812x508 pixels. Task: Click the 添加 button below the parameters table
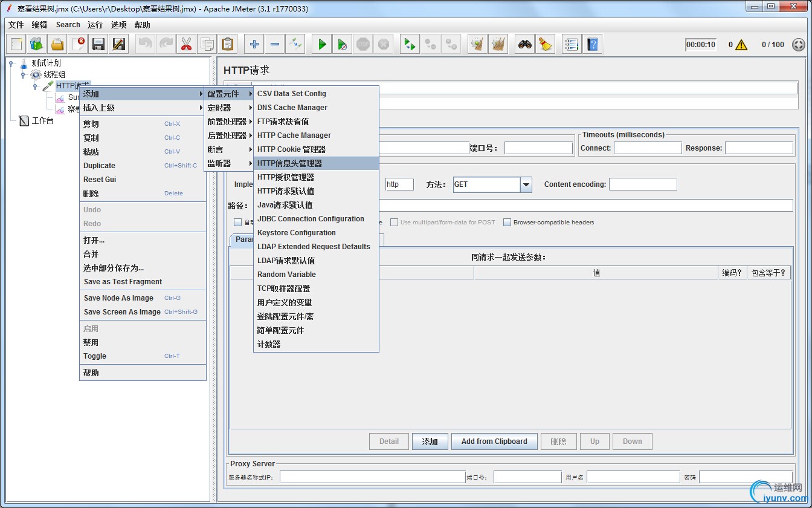tap(430, 441)
